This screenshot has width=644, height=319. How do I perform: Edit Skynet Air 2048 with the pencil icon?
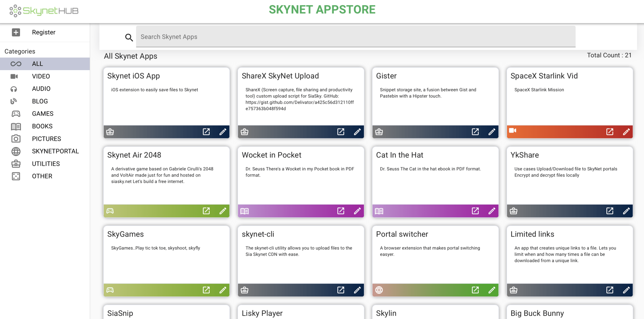[223, 211]
